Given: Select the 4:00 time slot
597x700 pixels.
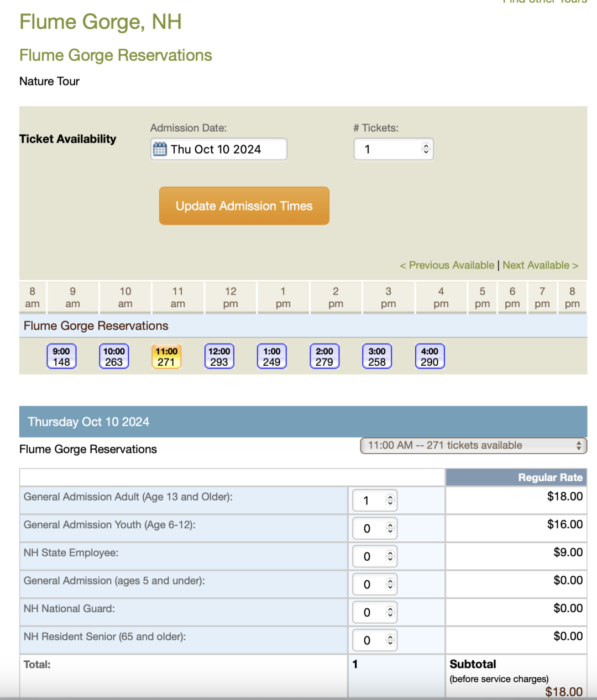Looking at the screenshot, I should point(430,356).
